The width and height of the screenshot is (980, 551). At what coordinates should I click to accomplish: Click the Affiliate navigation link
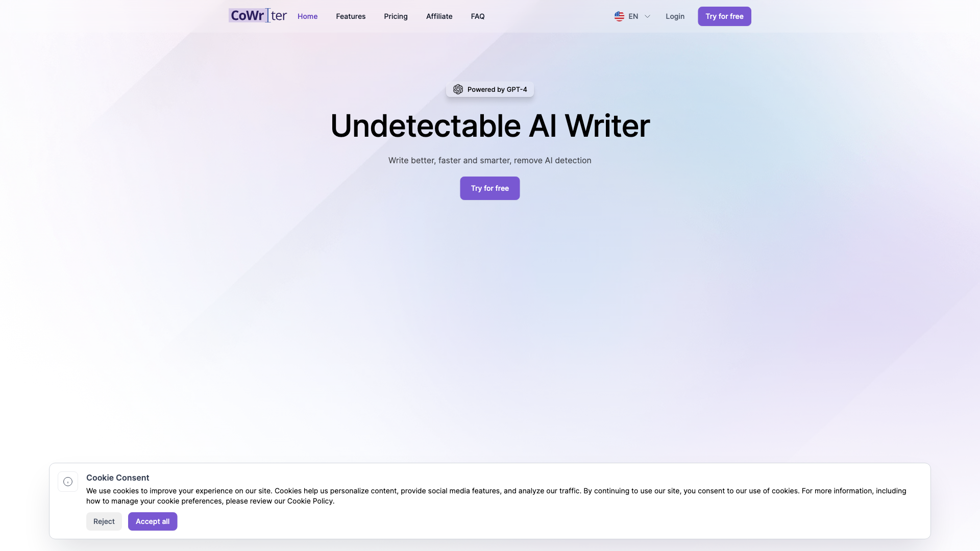[439, 16]
